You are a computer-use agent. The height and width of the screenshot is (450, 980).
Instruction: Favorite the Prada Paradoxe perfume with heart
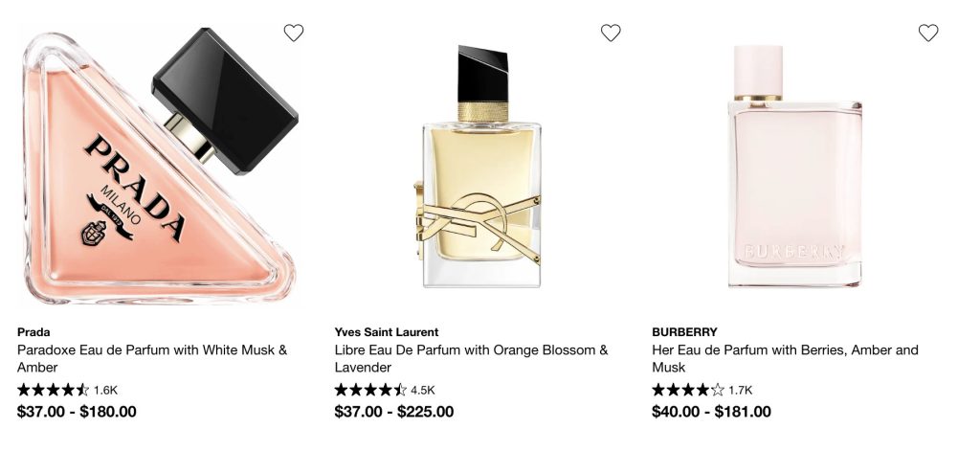coord(294,33)
